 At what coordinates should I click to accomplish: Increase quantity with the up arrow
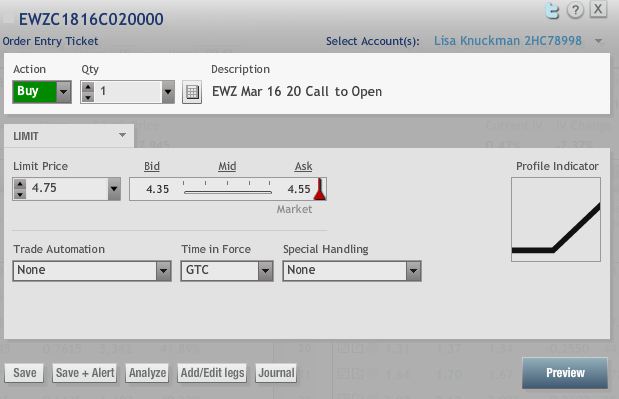point(88,87)
